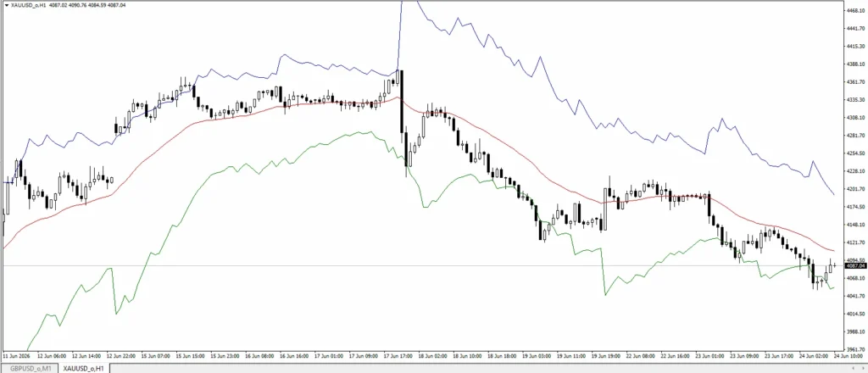Click the 22 Jun 08:00 time label
Image resolution: width=868 pixels, height=373 pixels.
pos(642,356)
